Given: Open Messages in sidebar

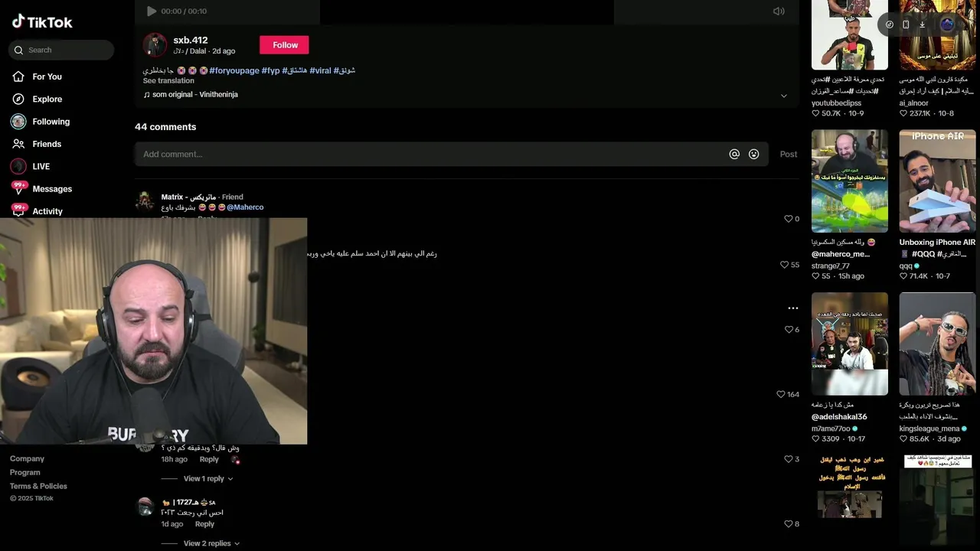Looking at the screenshot, I should pos(52,189).
